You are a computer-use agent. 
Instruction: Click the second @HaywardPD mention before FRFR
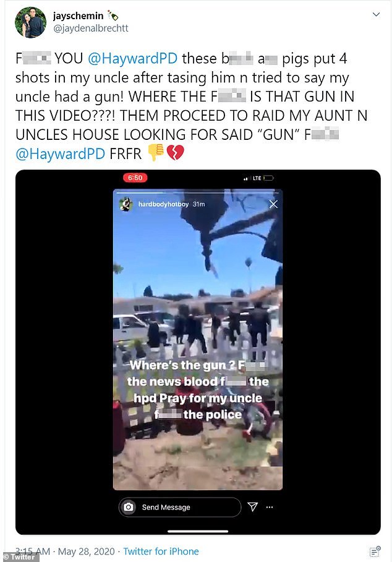pyautogui.click(x=60, y=153)
